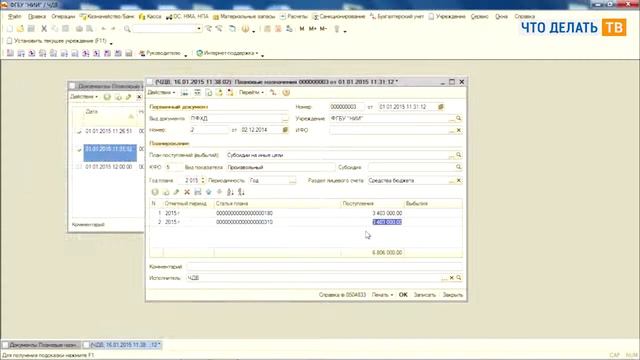Click the M+ memory button in main toolbar

coord(312,29)
